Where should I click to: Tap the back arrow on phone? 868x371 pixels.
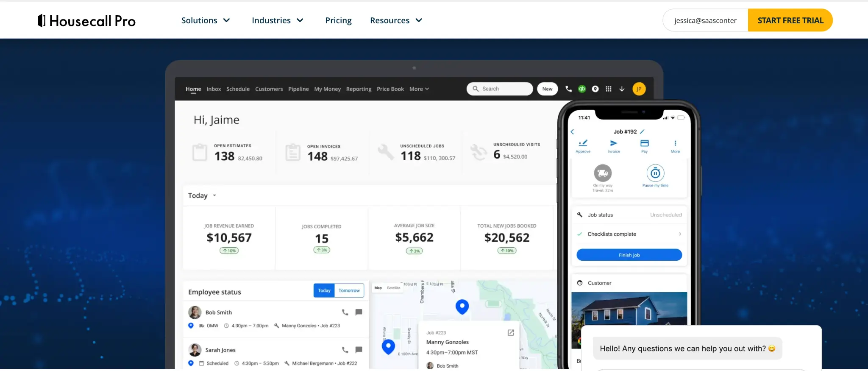pyautogui.click(x=572, y=132)
